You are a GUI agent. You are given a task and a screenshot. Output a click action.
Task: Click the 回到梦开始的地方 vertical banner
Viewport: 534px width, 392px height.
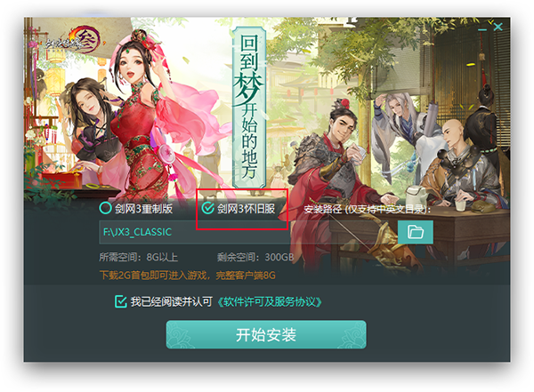pyautogui.click(x=249, y=107)
